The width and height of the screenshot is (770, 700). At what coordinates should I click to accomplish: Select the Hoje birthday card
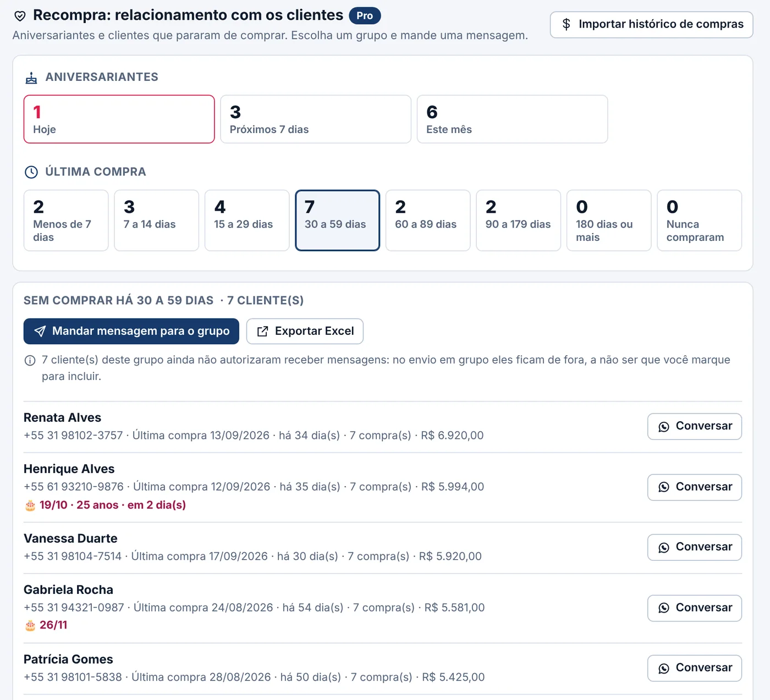pyautogui.click(x=119, y=119)
